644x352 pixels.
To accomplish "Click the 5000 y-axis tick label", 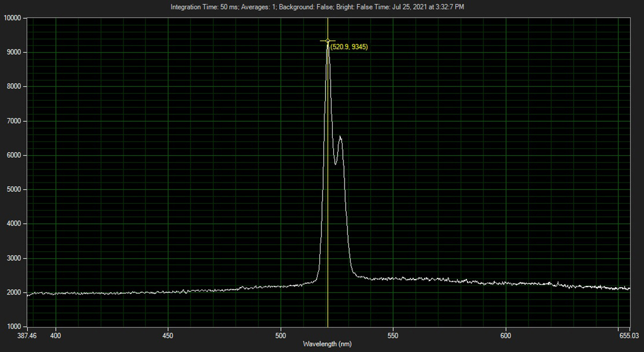I will [13, 189].
